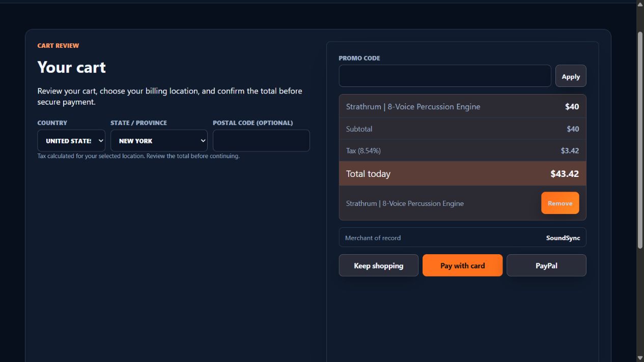Choose Pay with card
The image size is (644, 362).
coord(462,265)
